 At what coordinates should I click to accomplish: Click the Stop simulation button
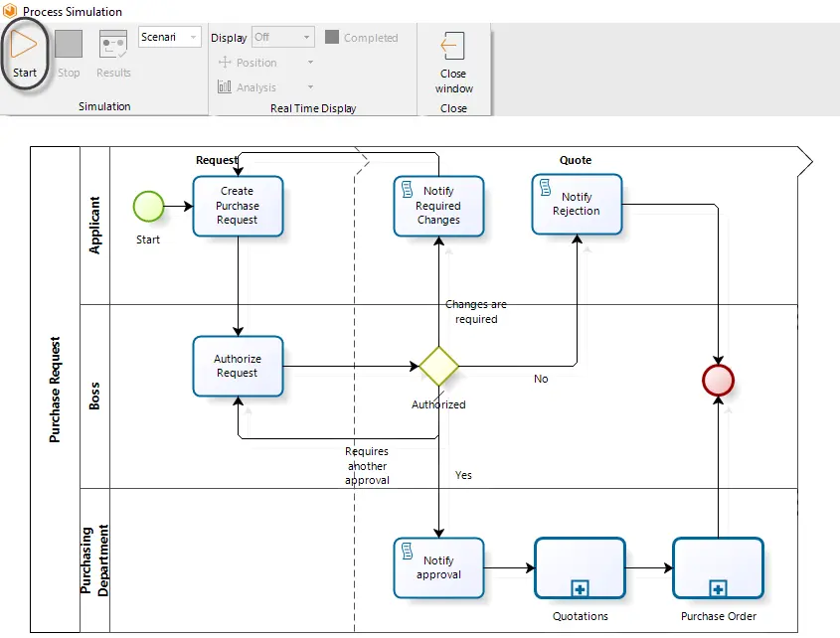[69, 54]
